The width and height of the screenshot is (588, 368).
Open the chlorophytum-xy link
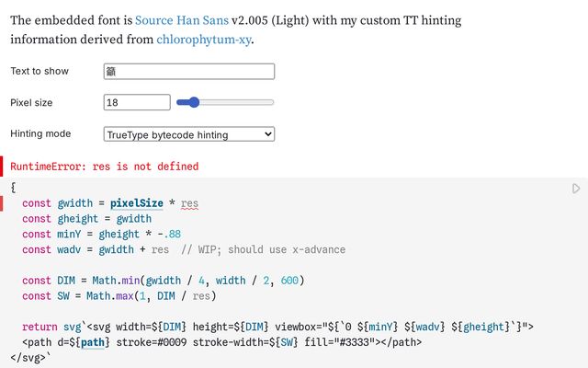[204, 40]
